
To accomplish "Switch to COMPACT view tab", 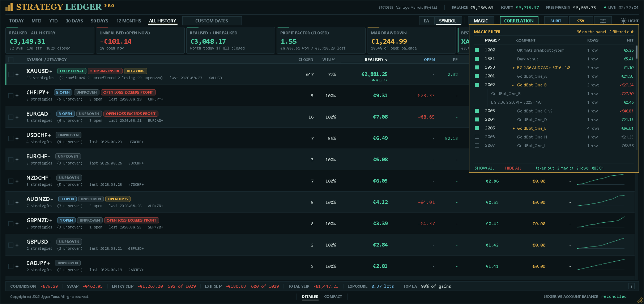I will (333, 297).
